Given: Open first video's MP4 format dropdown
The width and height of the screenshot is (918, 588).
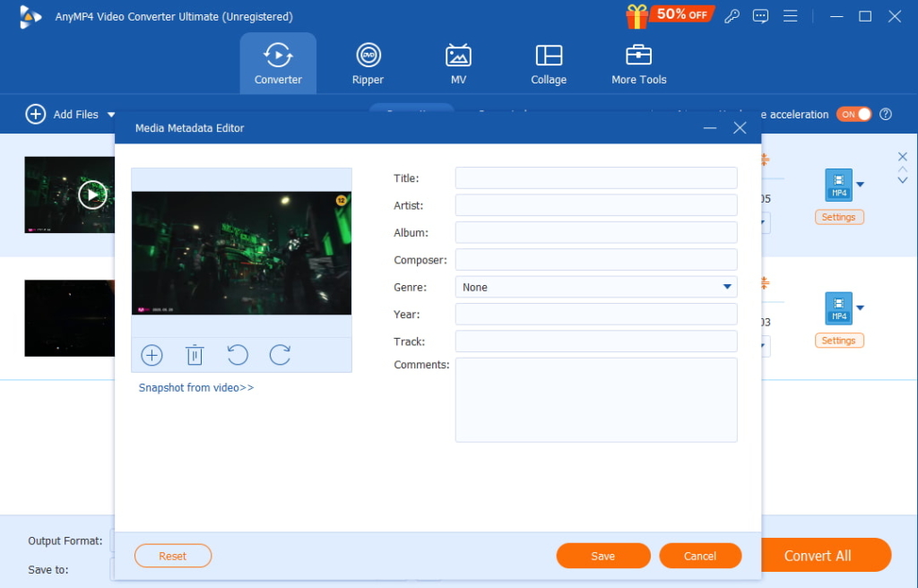Looking at the screenshot, I should pos(861,185).
